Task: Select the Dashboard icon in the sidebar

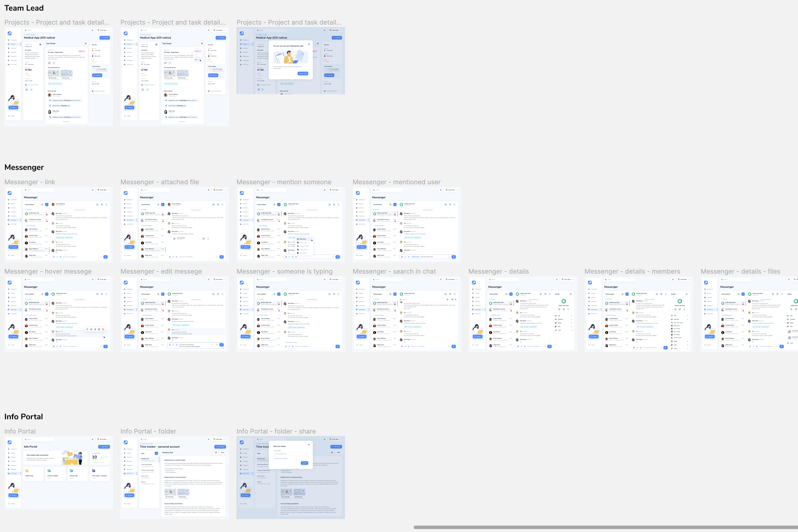Action: 9,200
